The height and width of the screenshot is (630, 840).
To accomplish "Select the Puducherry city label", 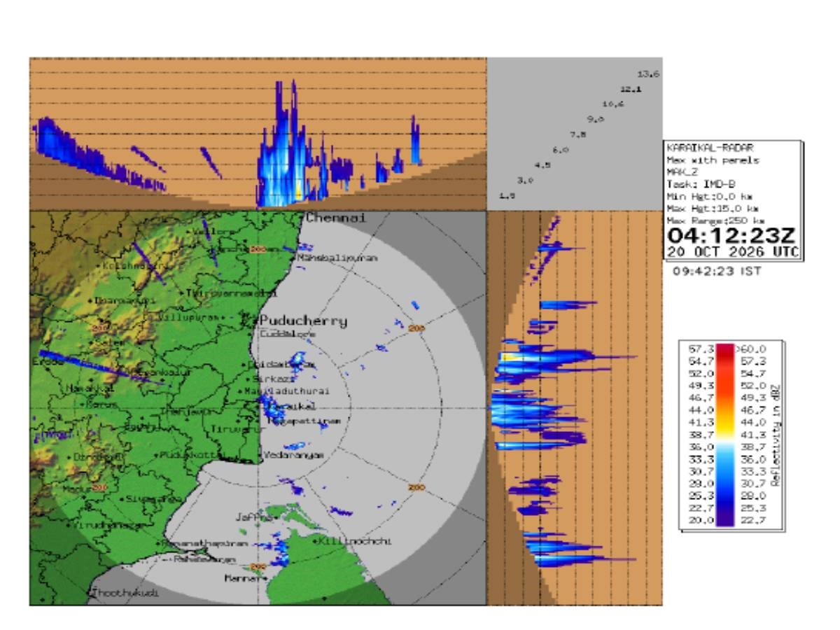I will click(304, 321).
